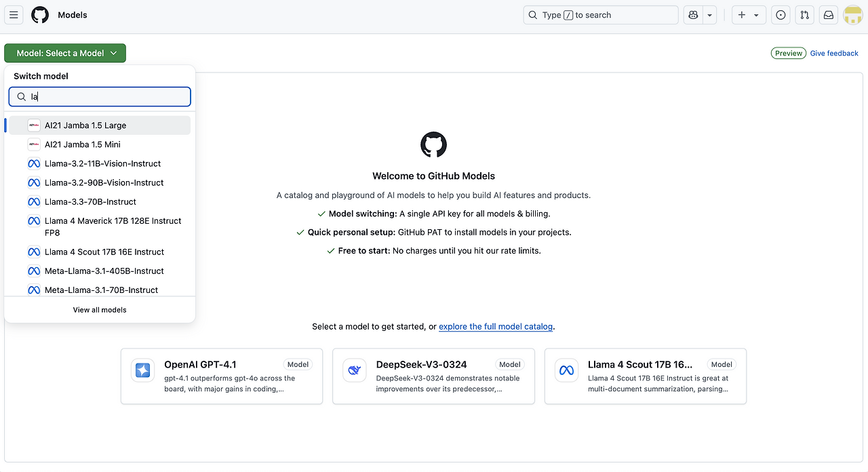Viewport: 868px width, 472px height.
Task: Click Meta logo beside Llama 4 Scout list item
Action: click(34, 252)
